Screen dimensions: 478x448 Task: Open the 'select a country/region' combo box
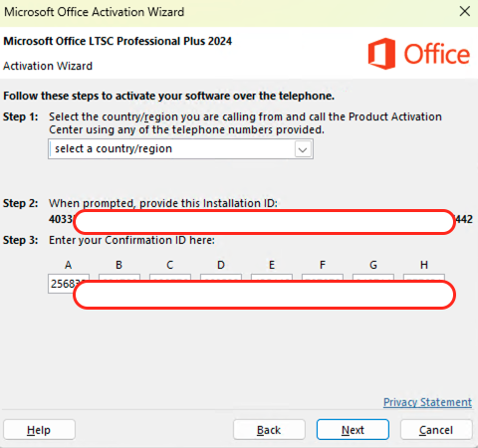(x=180, y=149)
